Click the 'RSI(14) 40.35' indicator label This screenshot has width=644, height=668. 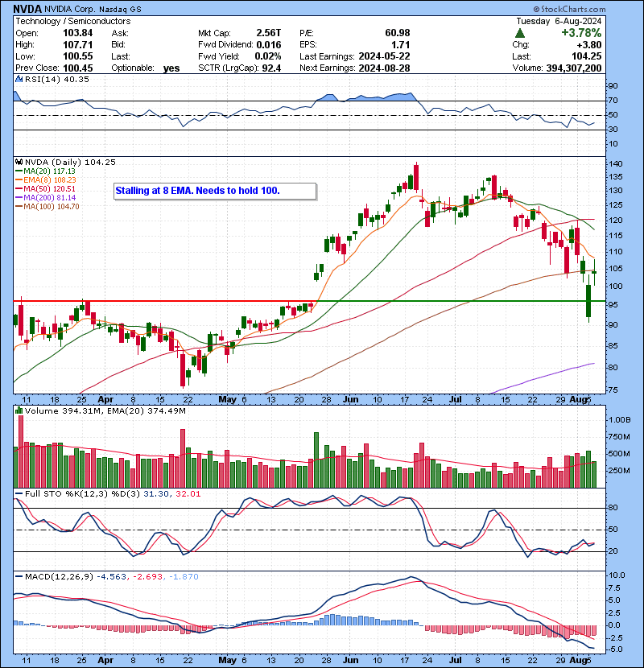[56, 79]
